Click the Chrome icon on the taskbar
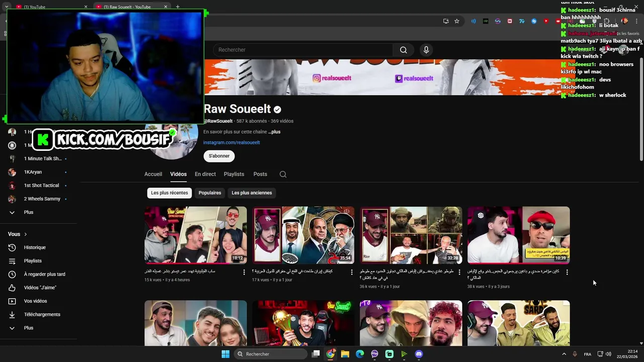 click(x=330, y=354)
